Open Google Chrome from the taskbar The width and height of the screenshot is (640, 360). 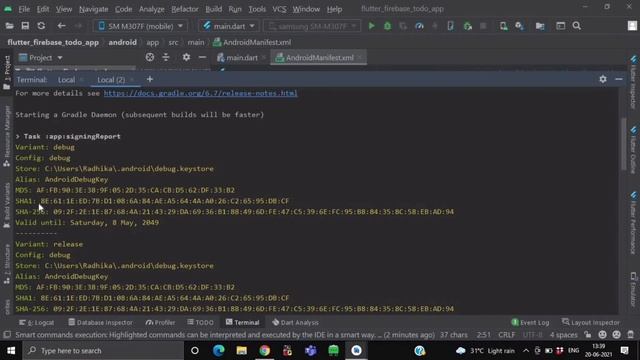pyautogui.click(x=264, y=351)
